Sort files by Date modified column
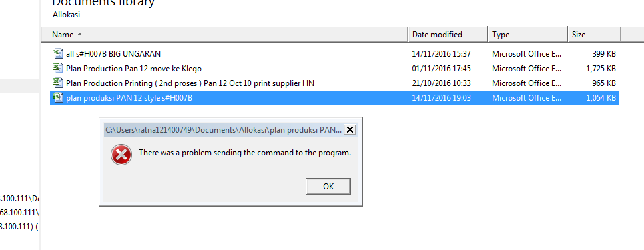 point(448,35)
